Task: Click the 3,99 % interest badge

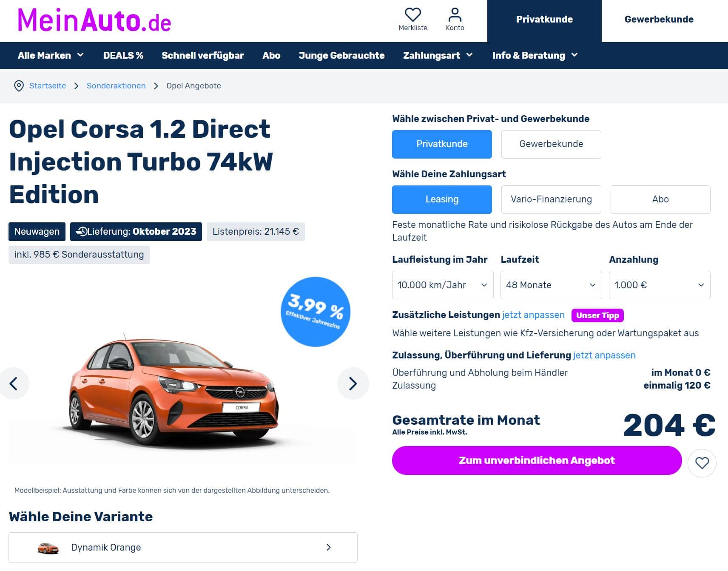Action: click(316, 312)
